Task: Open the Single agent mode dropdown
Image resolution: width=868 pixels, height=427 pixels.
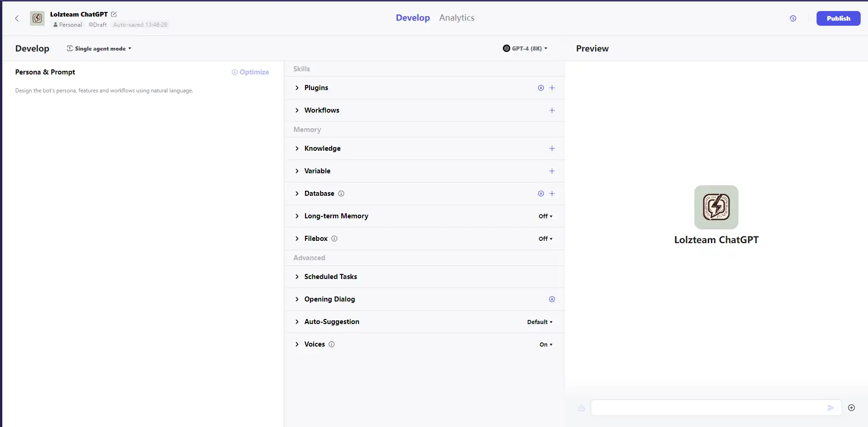Action: [x=99, y=48]
